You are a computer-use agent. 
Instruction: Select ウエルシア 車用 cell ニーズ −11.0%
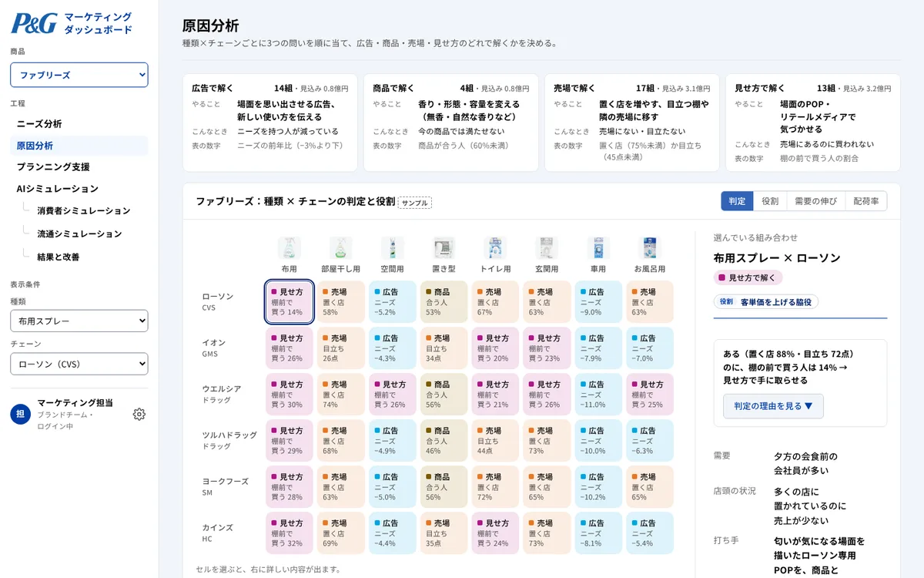tap(598, 395)
